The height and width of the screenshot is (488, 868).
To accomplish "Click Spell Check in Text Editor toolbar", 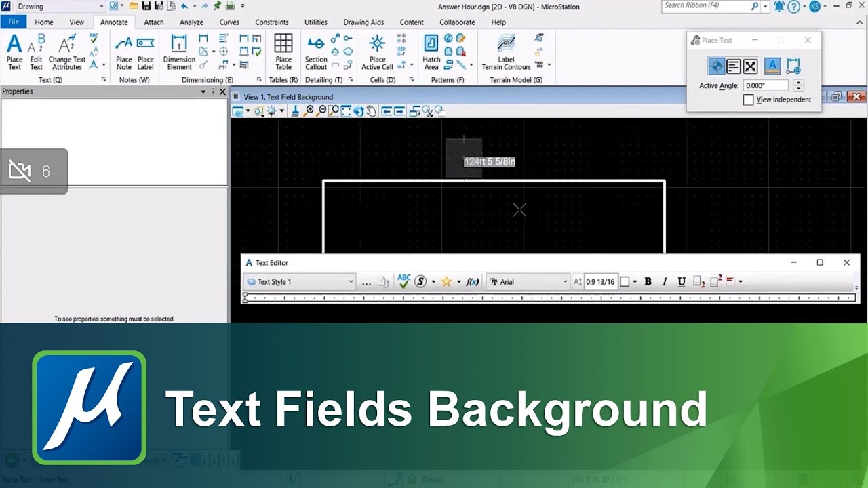I will (x=404, y=281).
